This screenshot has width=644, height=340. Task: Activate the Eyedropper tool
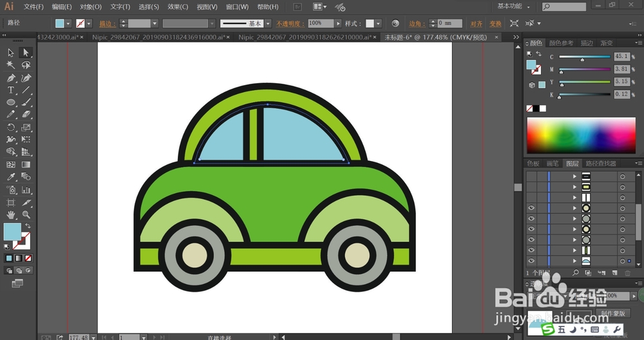click(x=11, y=176)
